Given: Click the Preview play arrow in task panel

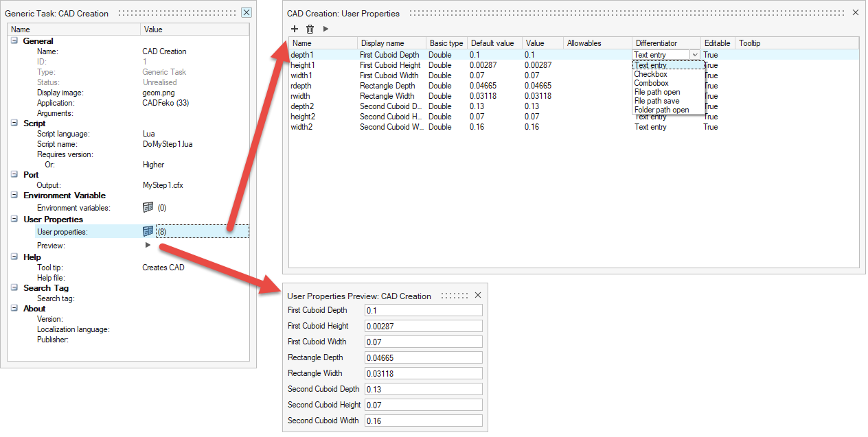Looking at the screenshot, I should 148,246.
